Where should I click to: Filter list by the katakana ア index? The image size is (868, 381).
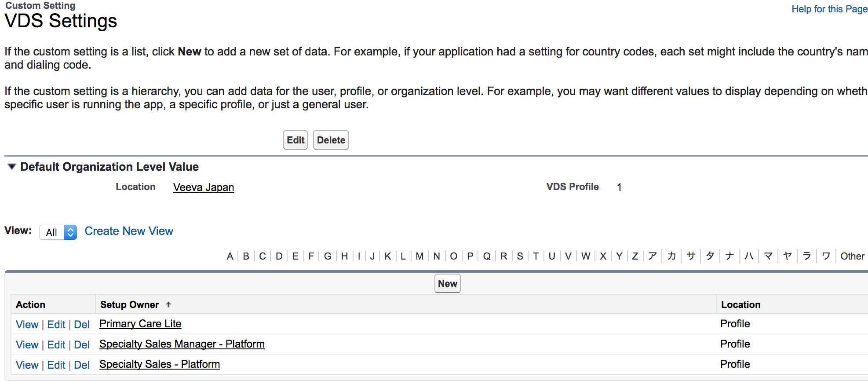pos(653,256)
